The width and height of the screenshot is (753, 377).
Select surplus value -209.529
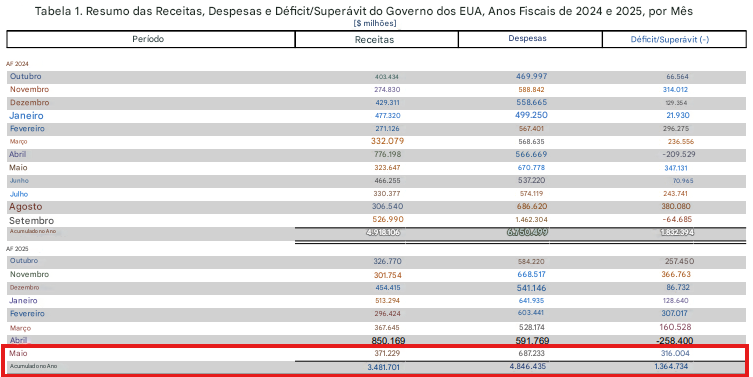[x=679, y=154]
